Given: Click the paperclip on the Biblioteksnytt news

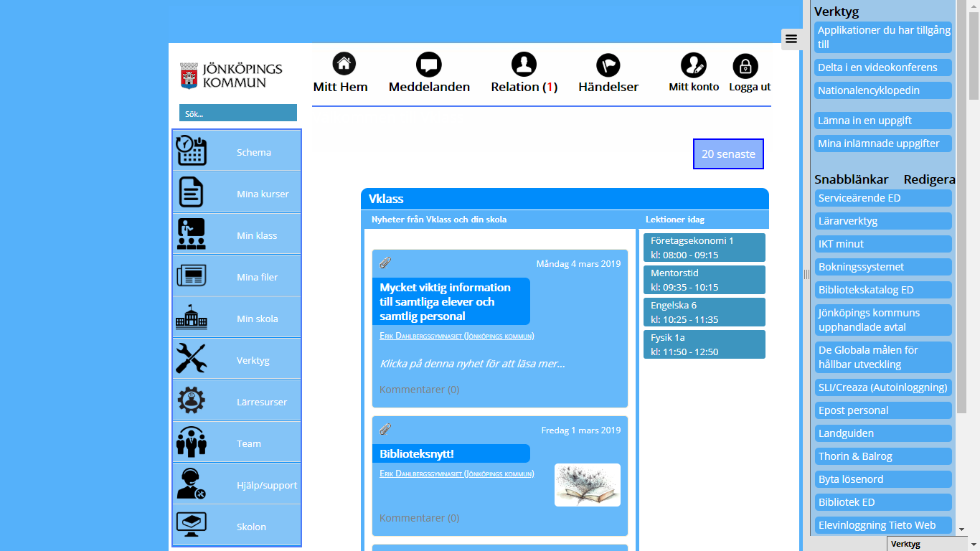Looking at the screenshot, I should tap(385, 429).
